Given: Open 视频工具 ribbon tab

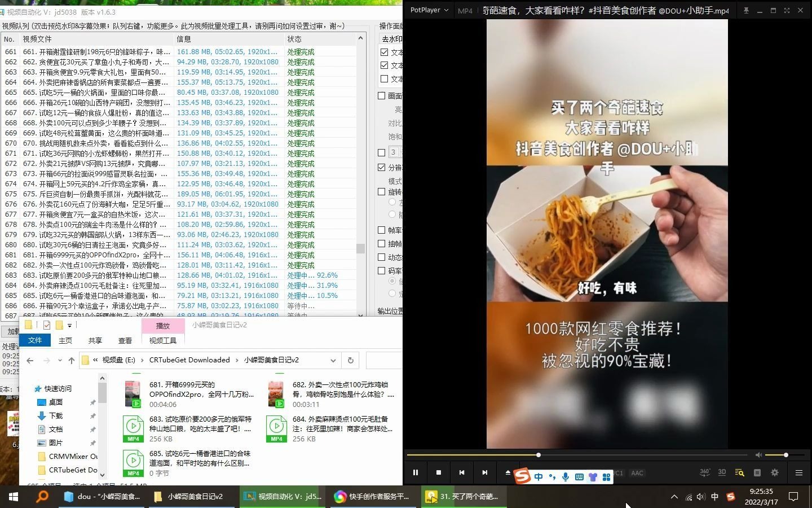Looking at the screenshot, I should [163, 340].
